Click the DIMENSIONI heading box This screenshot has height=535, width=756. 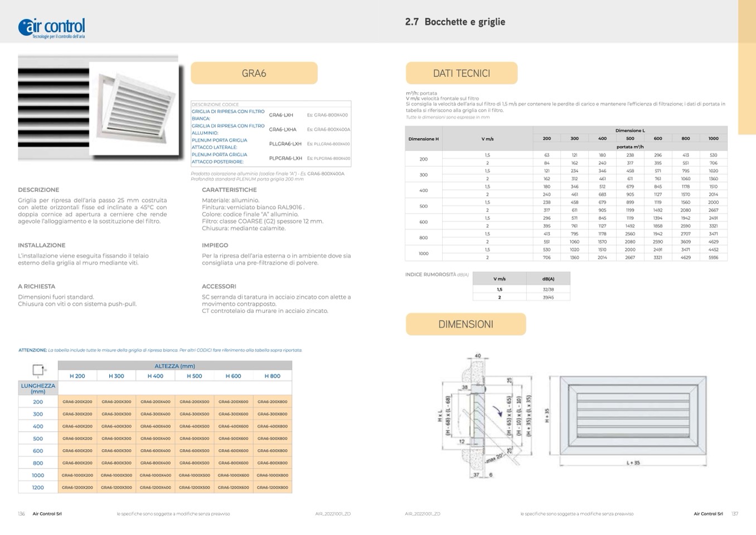[466, 324]
